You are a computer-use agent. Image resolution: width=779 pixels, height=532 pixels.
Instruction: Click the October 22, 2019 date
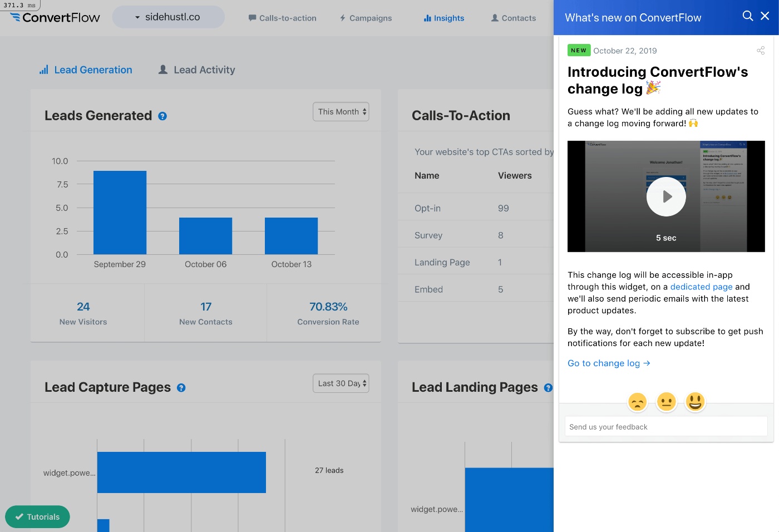tap(625, 51)
